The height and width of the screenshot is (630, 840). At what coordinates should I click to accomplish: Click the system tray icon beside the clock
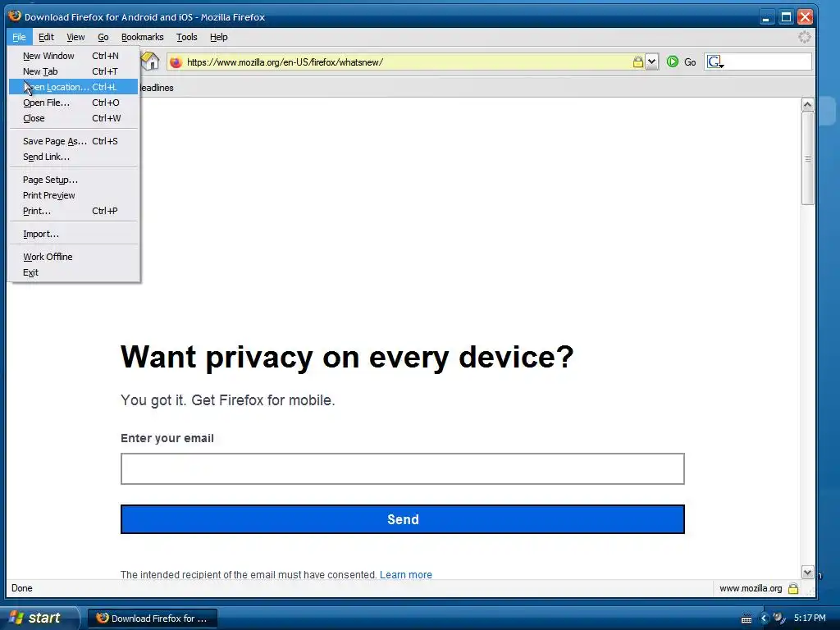click(x=779, y=619)
